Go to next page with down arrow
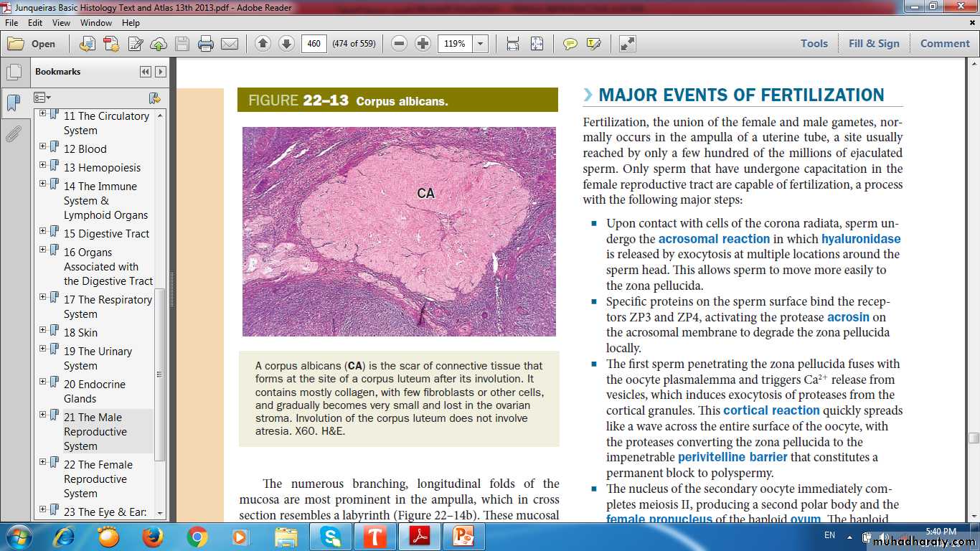980x551 pixels. pyautogui.click(x=286, y=44)
